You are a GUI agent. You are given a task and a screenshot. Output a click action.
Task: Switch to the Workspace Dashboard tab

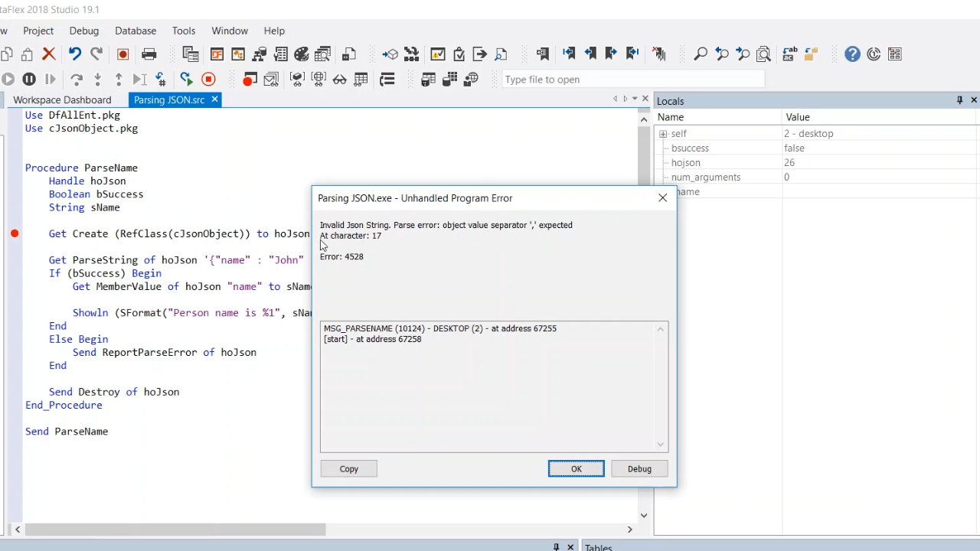coord(62,100)
